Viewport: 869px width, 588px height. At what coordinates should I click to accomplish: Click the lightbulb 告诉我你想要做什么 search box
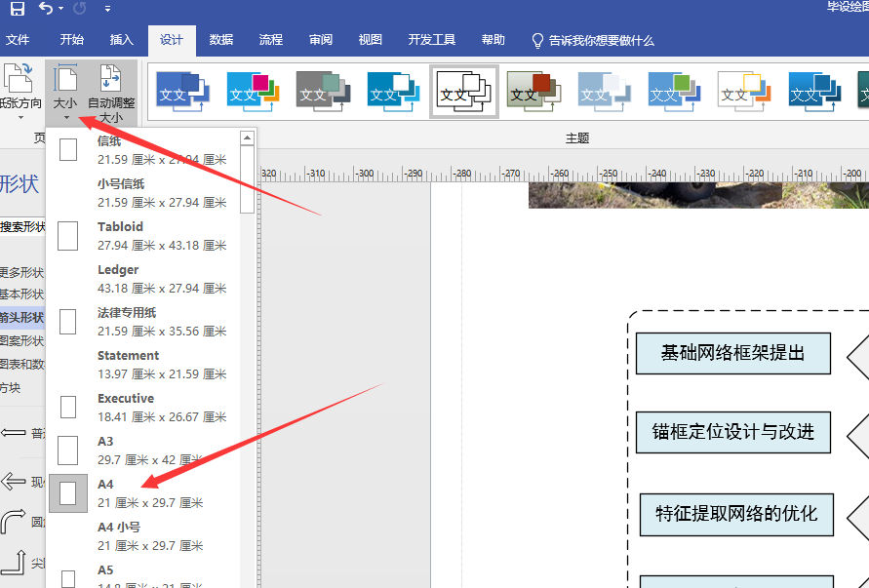click(592, 41)
